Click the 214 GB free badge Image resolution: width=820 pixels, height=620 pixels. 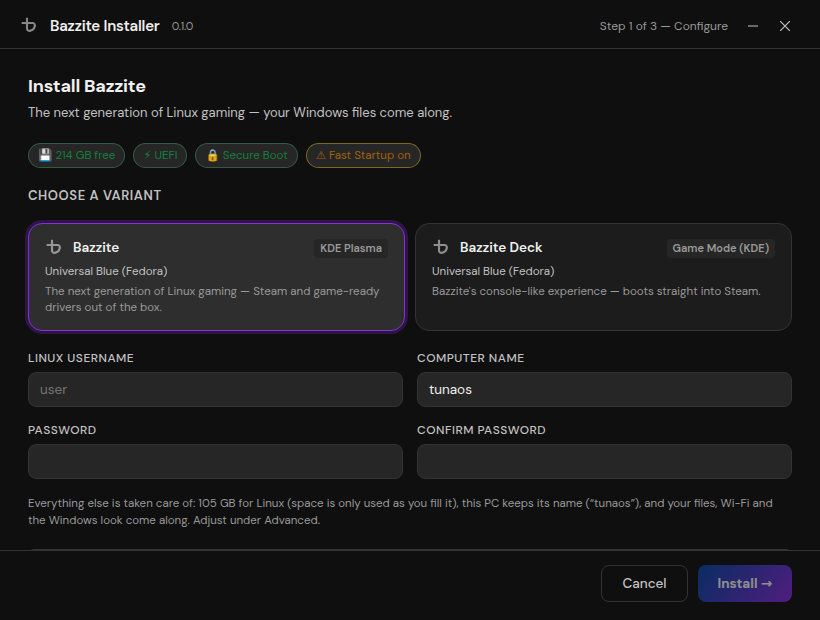point(76,155)
